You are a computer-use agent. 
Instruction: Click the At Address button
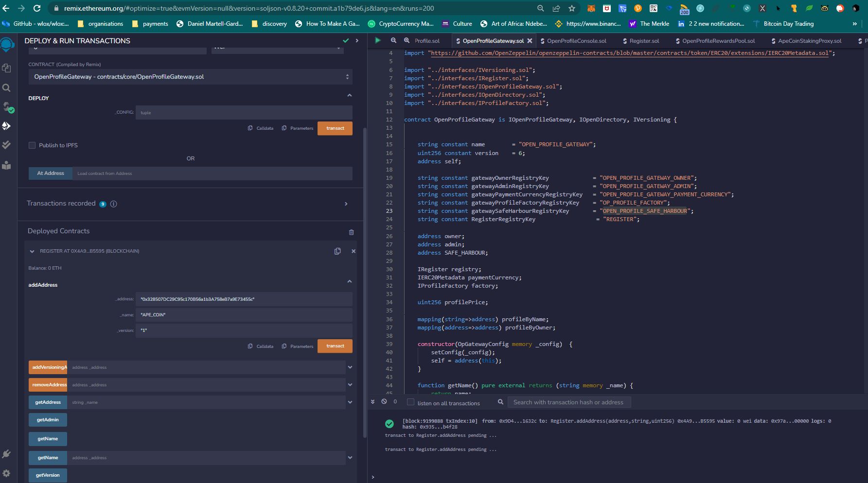pyautogui.click(x=51, y=173)
